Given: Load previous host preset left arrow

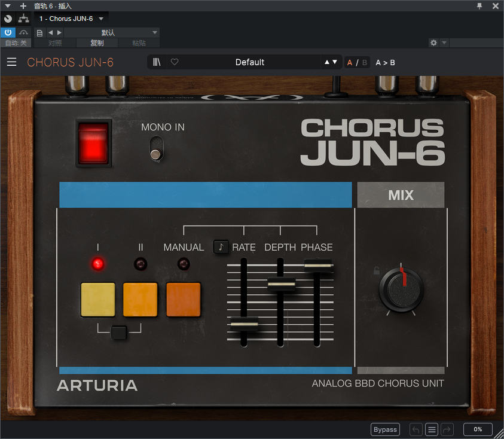Looking at the screenshot, I should (x=50, y=32).
